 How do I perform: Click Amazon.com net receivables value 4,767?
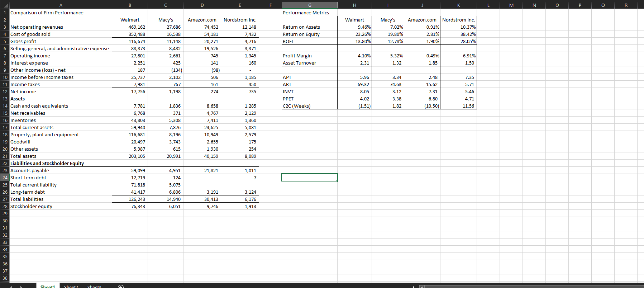(202, 113)
